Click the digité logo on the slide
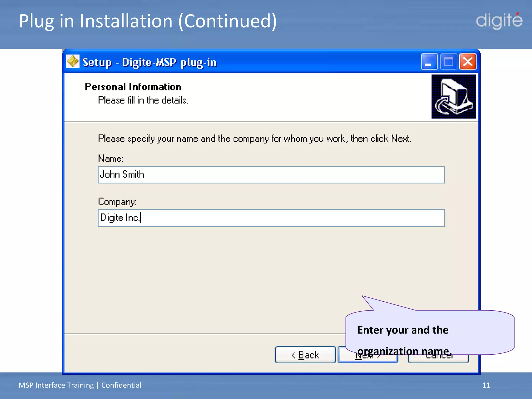Image resolution: width=532 pixels, height=399 pixels. (499, 21)
